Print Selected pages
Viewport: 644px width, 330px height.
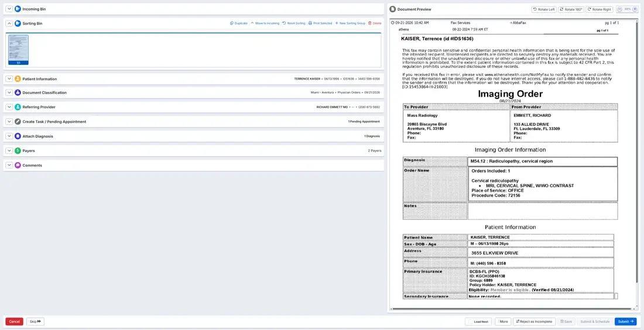pyautogui.click(x=320, y=23)
